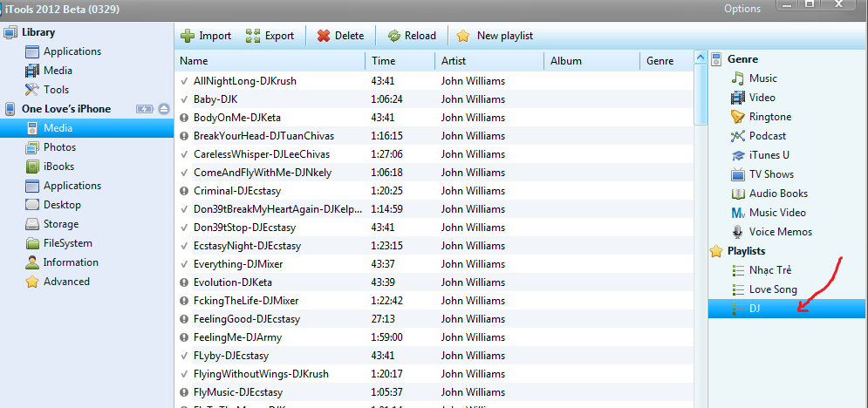868x408 pixels.
Task: Click status icon of Criminal-DJEcstasy
Action: (x=184, y=191)
